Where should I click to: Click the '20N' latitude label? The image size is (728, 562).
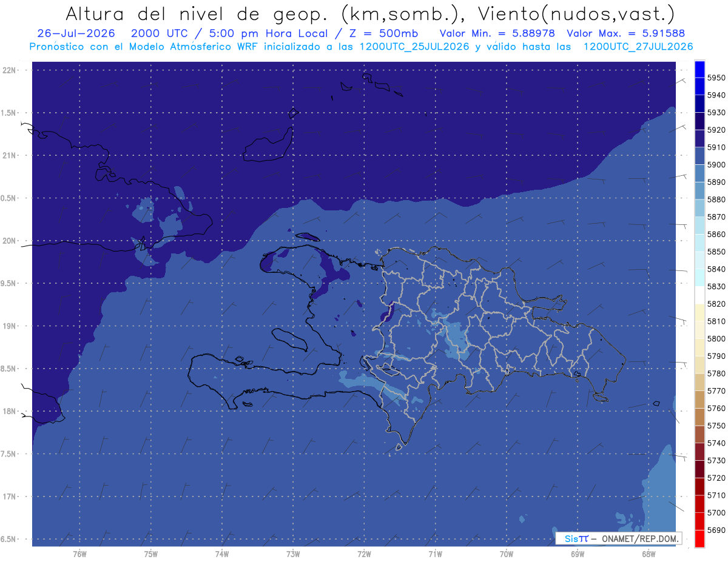[x=10, y=241]
